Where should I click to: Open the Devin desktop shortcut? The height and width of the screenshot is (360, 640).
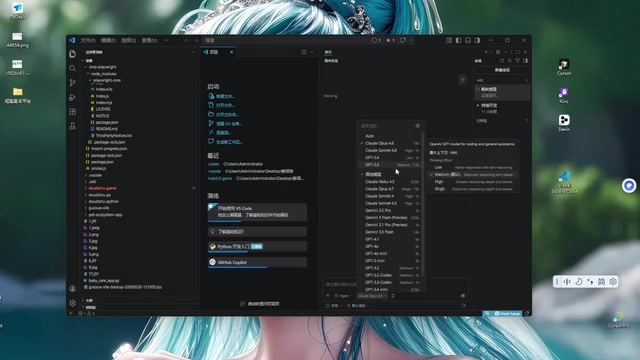pyautogui.click(x=564, y=122)
